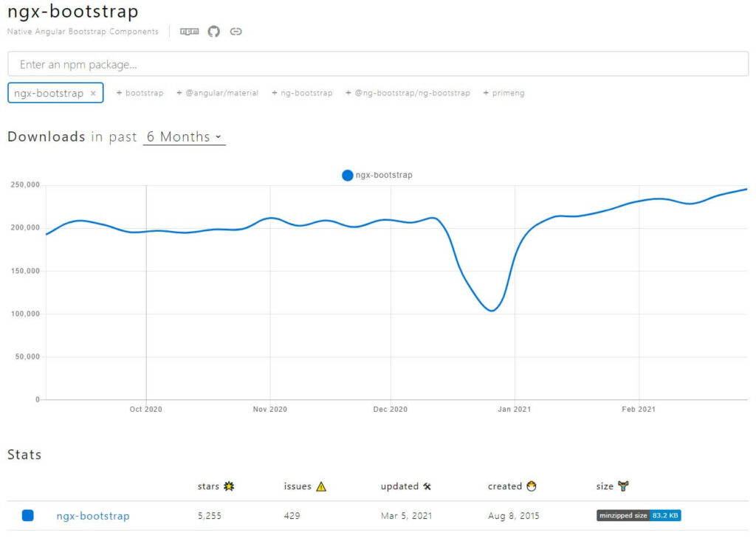The height and width of the screenshot is (538, 756).
Task: Add ng-bootstrap suggestion to comparison
Action: (302, 93)
